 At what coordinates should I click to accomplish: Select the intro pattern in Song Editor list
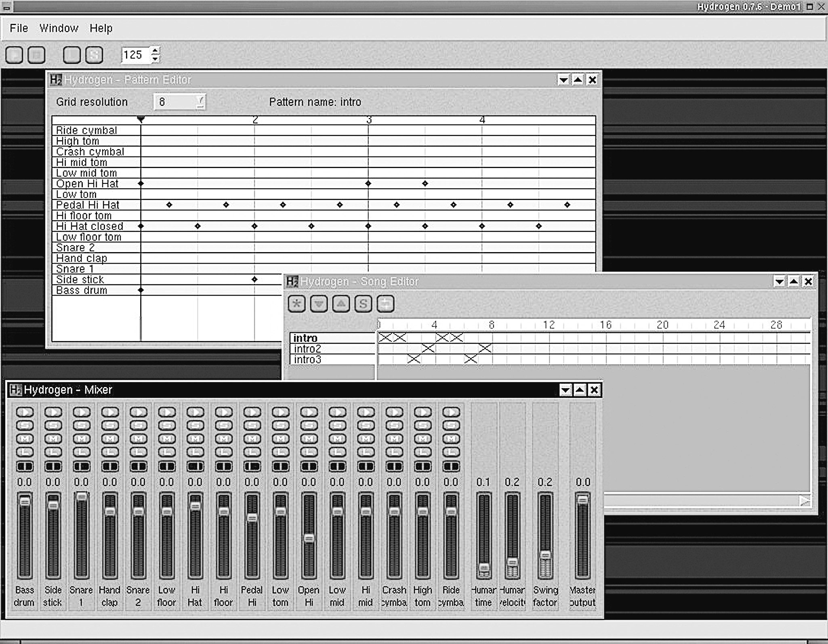click(332, 338)
